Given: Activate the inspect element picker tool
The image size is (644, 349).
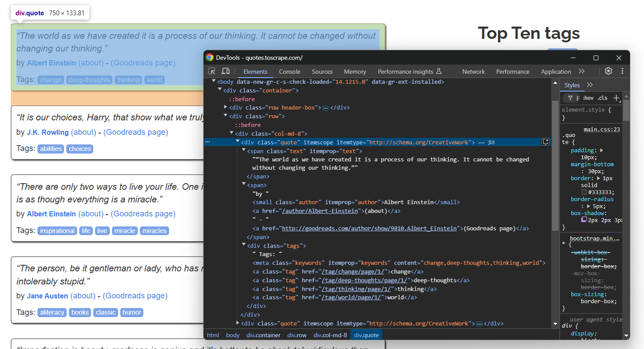Looking at the screenshot, I should point(212,71).
